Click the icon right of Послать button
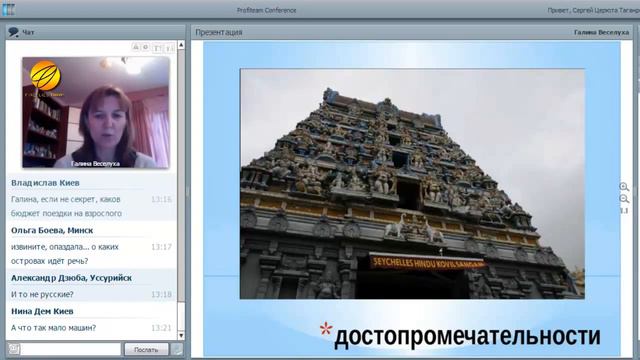Screen dimensions: 640x360 click(177, 349)
